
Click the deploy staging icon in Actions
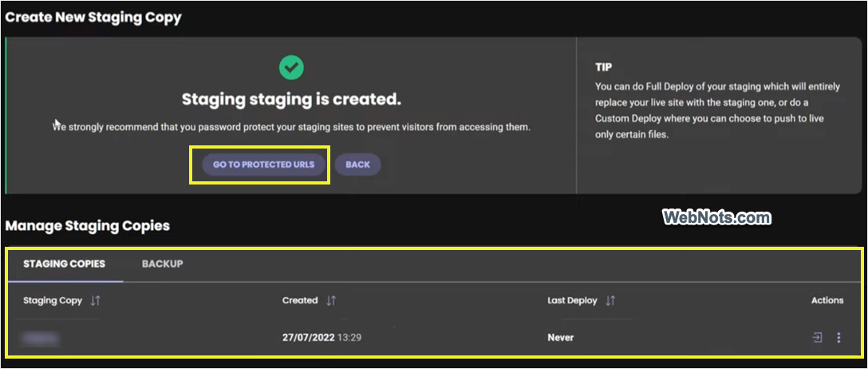(x=817, y=338)
